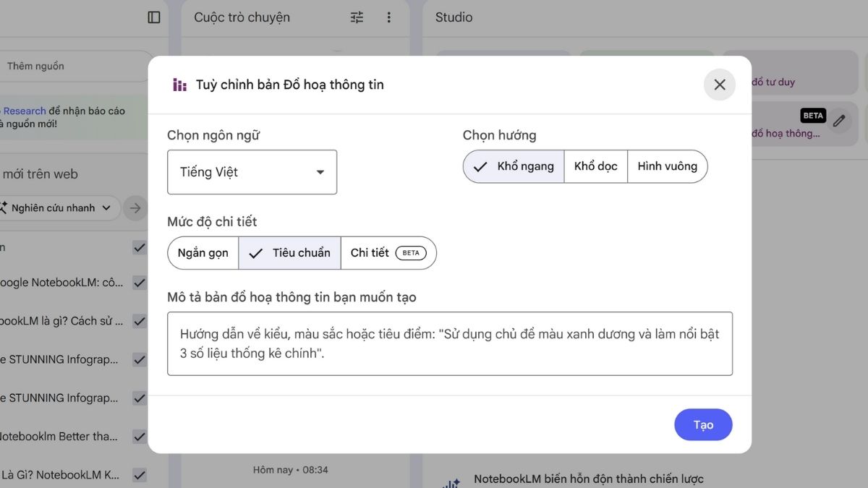Click the infographic icon in the dialog header

click(179, 85)
